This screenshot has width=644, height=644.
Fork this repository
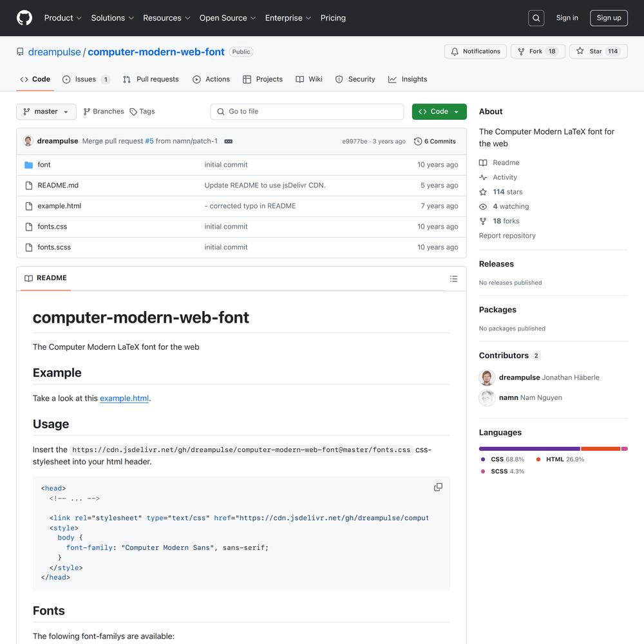click(x=538, y=52)
